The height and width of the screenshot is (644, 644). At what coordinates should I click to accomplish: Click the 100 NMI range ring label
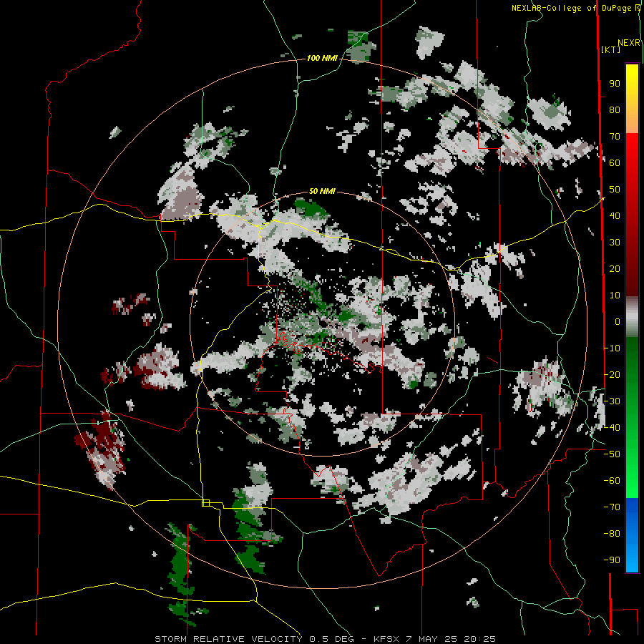click(x=322, y=59)
